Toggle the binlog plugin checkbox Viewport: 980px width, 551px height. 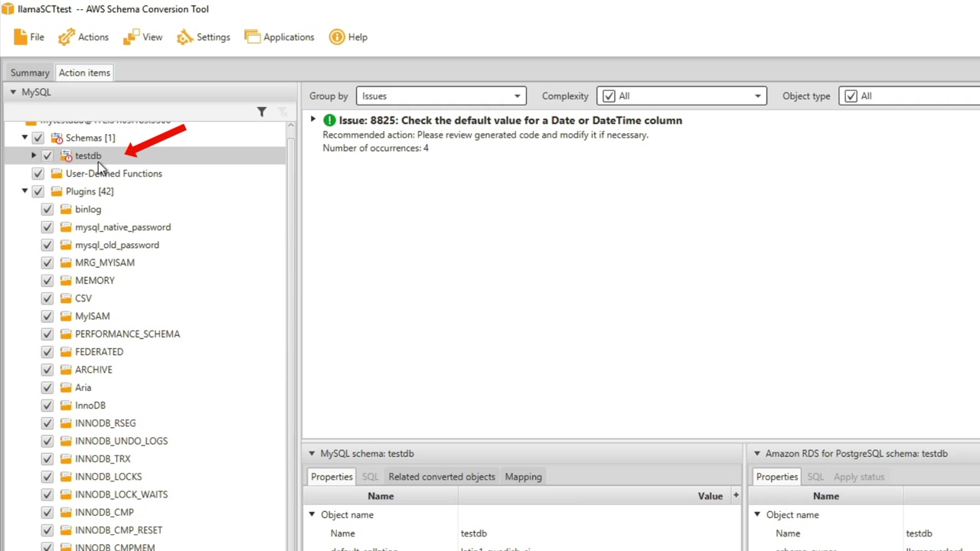click(x=47, y=209)
